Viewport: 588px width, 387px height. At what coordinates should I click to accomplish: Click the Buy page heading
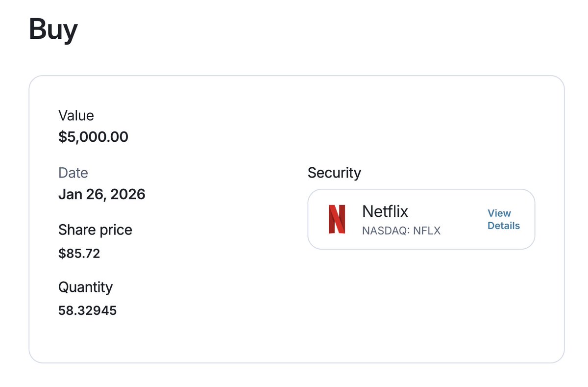click(x=53, y=29)
